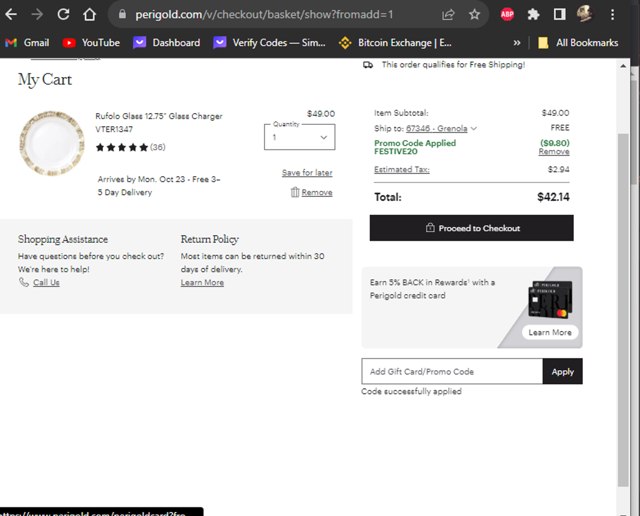Click the "Code successfully applied" message
The height and width of the screenshot is (516, 640).
point(411,391)
